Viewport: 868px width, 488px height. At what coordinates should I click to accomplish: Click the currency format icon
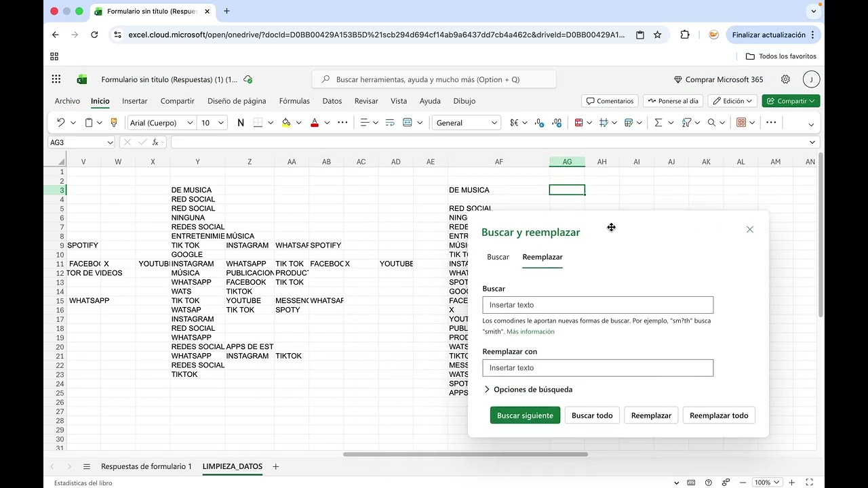[x=514, y=123]
